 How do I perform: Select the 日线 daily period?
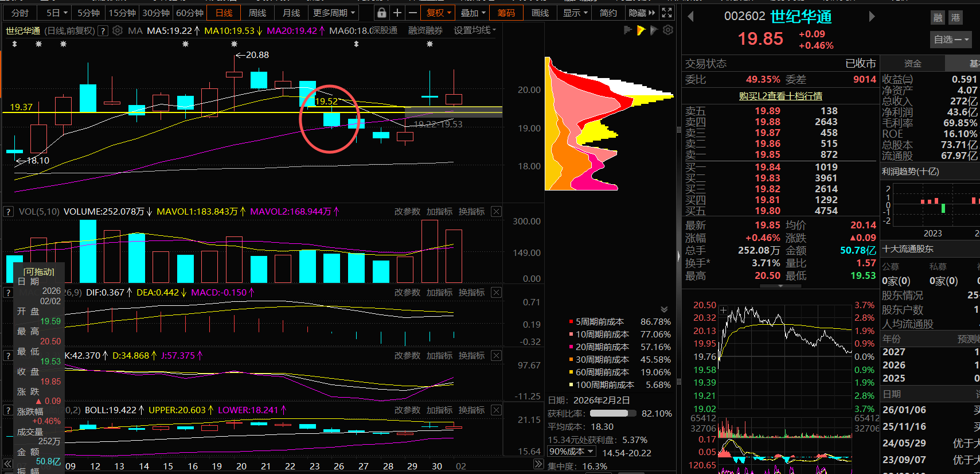pos(224,13)
